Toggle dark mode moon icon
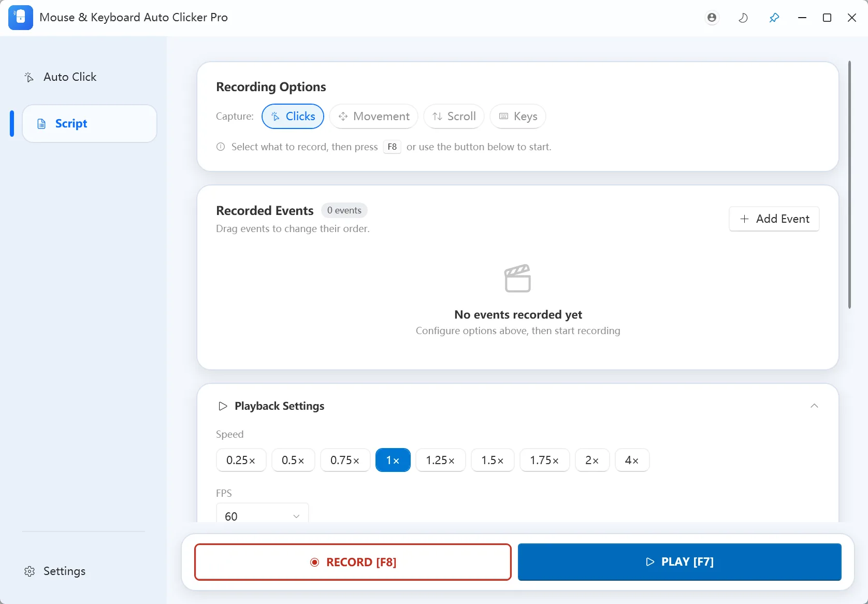The image size is (868, 604). pyautogui.click(x=743, y=18)
